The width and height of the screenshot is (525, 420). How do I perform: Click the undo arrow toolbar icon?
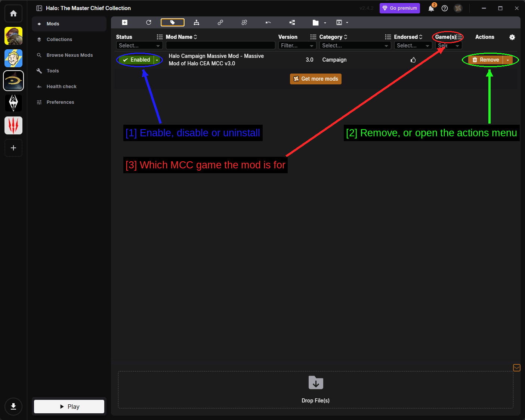tap(268, 22)
